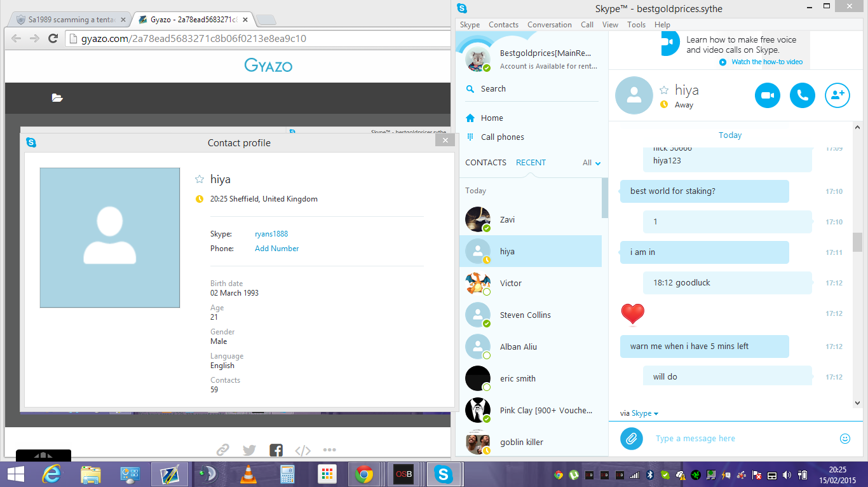Viewport: 868px width, 487px height.
Task: Click the Skype taskbar icon
Action: tap(444, 474)
